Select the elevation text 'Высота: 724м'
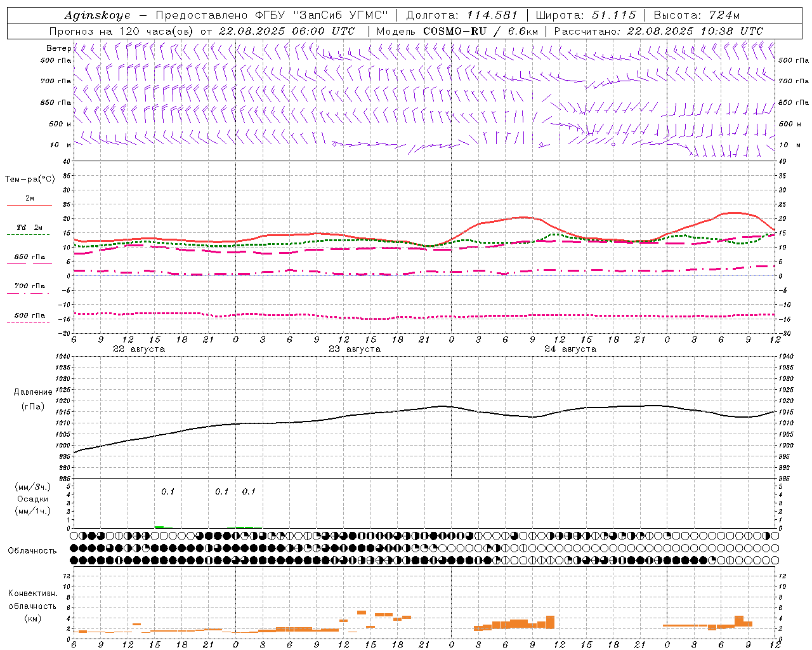 (696, 15)
